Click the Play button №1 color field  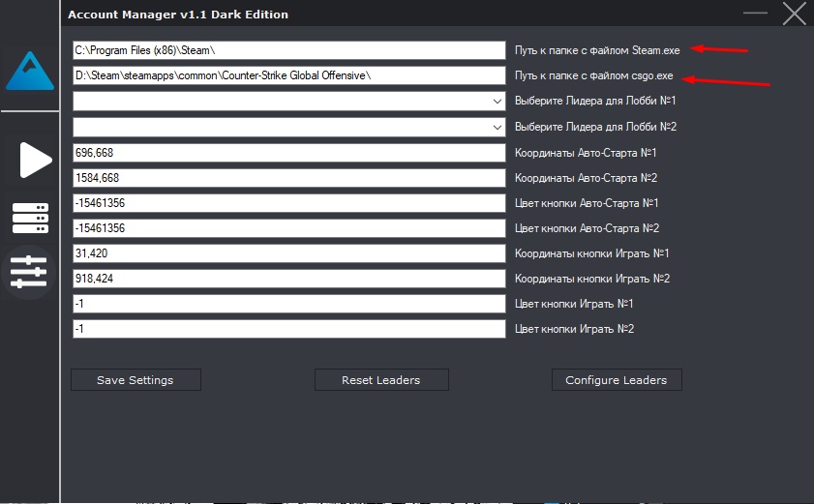(x=289, y=304)
